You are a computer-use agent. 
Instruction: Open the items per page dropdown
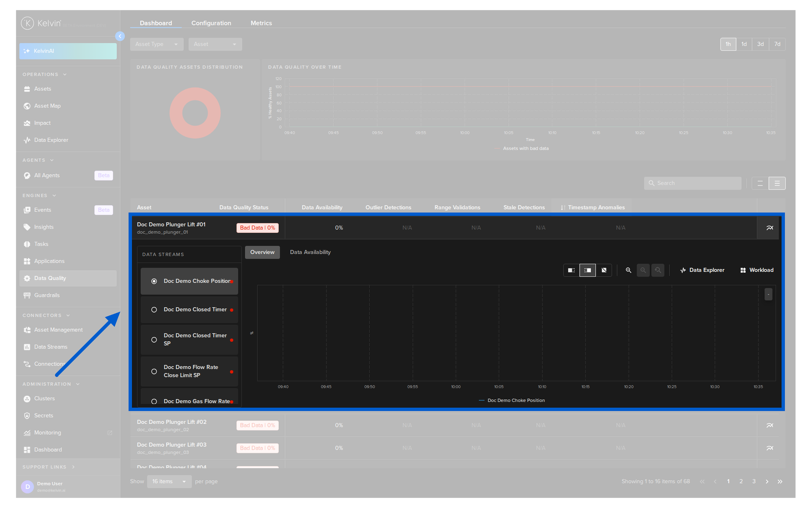(169, 481)
